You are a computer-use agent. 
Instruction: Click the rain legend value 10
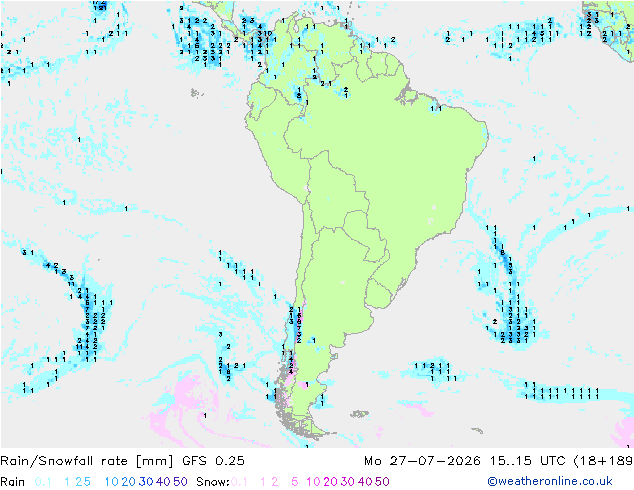point(112,482)
